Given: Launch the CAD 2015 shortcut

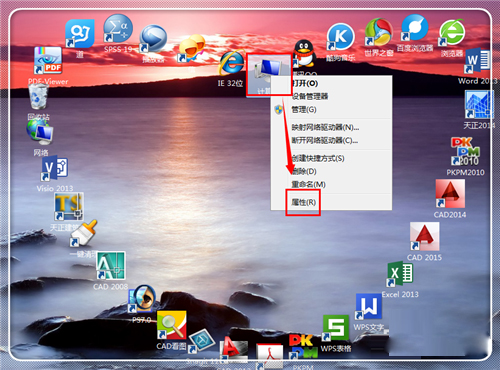Looking at the screenshot, I should click(x=424, y=236).
